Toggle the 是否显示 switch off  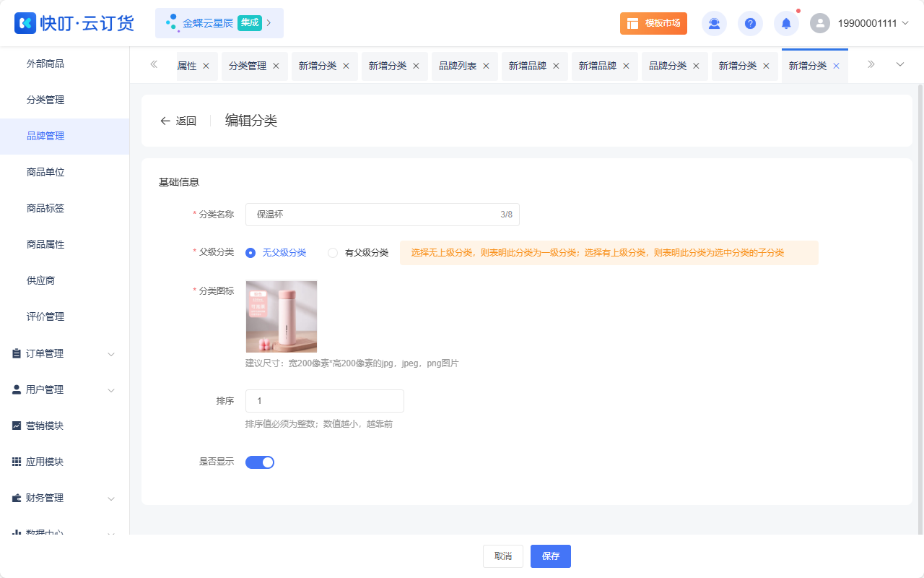pos(260,462)
